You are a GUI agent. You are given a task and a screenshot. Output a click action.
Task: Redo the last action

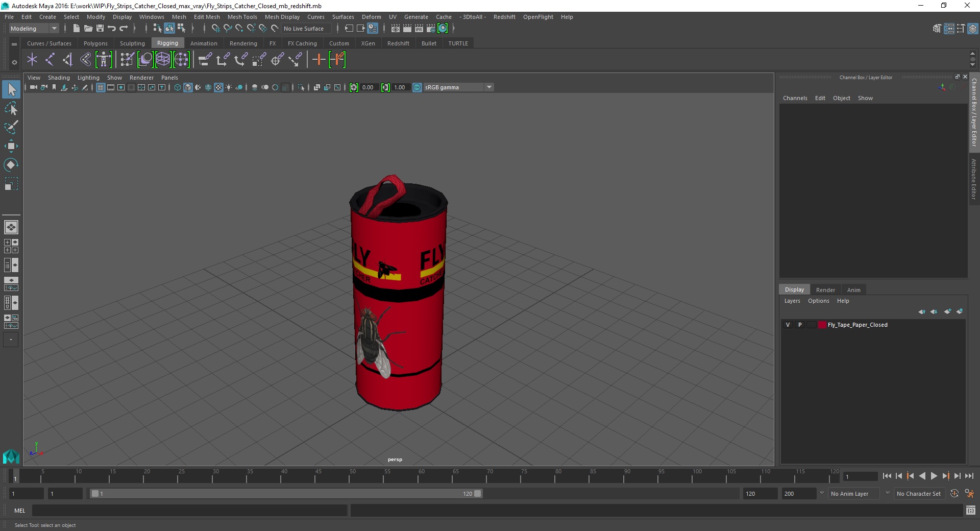coord(124,29)
